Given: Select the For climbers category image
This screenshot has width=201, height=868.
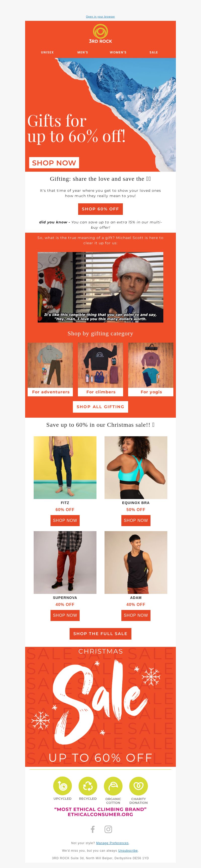Looking at the screenshot, I should pos(100,365).
